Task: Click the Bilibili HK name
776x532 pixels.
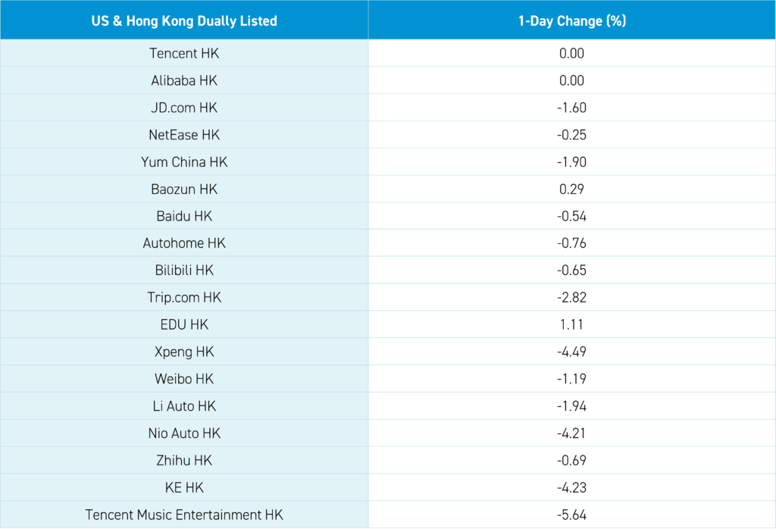Action: tap(184, 271)
